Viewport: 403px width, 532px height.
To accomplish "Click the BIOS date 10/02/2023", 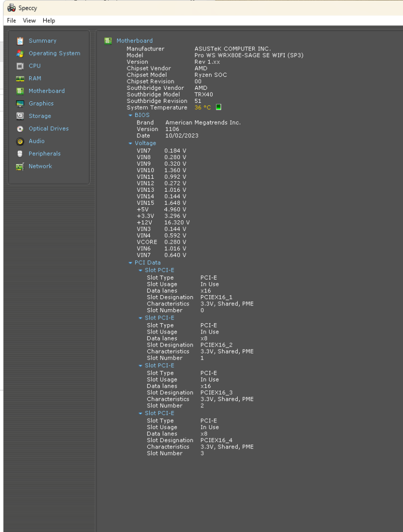I will 181,136.
